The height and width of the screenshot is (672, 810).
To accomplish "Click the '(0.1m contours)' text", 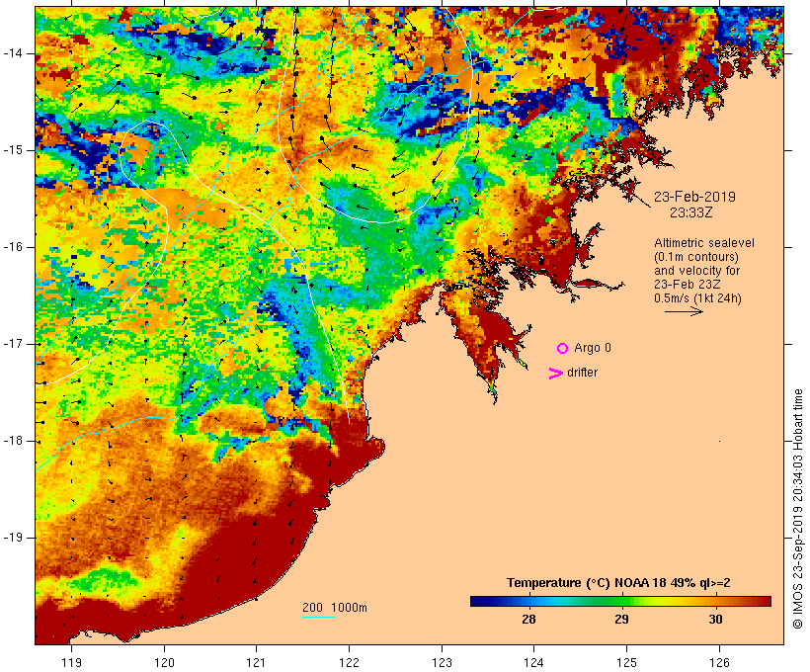I will coord(696,257).
